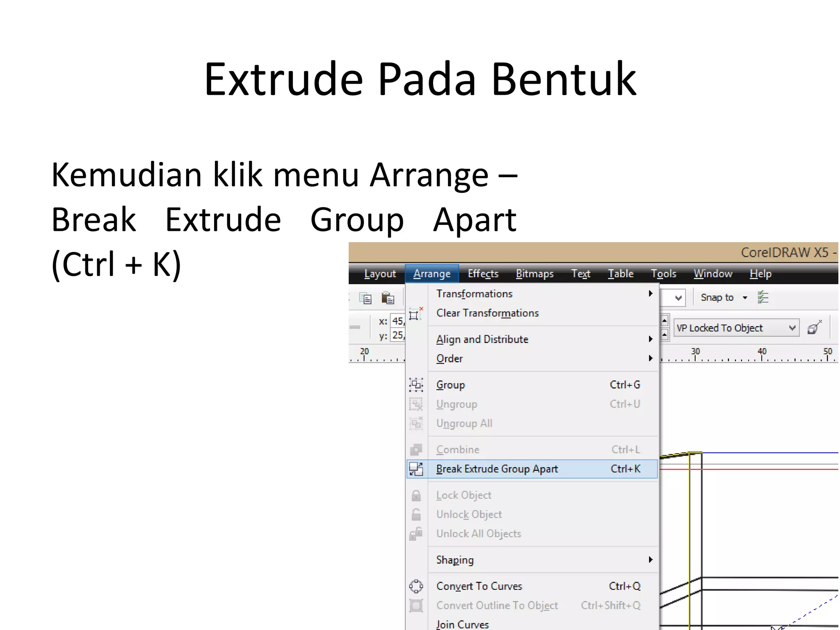Click the stepper down arrow left of VP dropdown

pyautogui.click(x=664, y=335)
